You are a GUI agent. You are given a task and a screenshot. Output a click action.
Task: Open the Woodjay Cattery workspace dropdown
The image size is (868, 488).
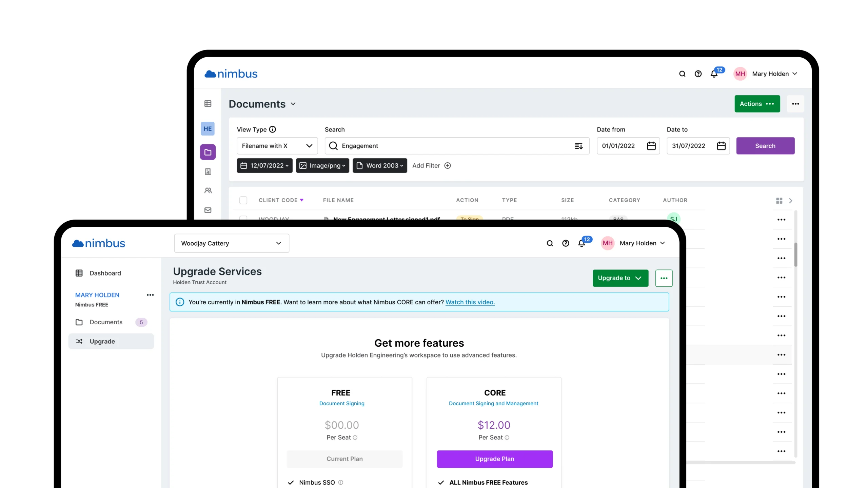pos(232,243)
